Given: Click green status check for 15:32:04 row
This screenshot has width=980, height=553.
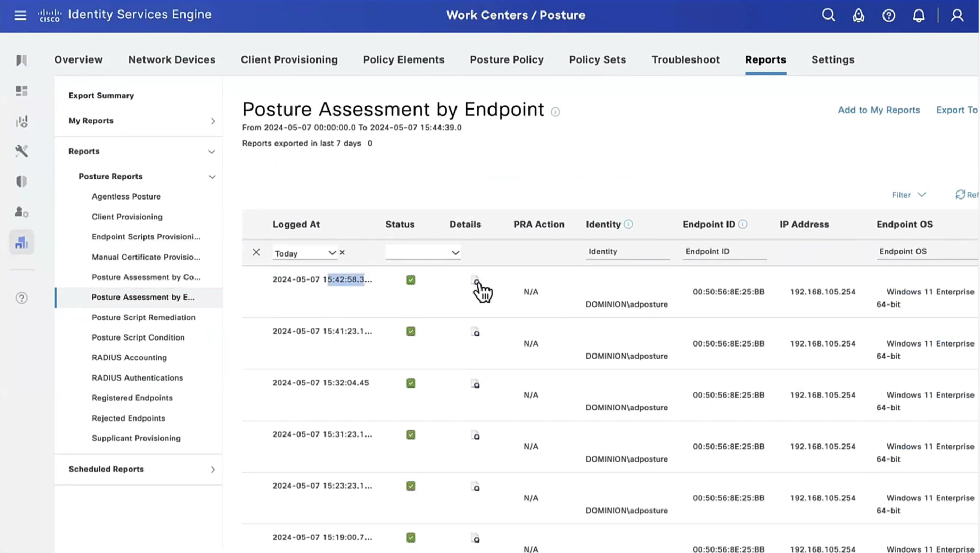Looking at the screenshot, I should point(410,383).
